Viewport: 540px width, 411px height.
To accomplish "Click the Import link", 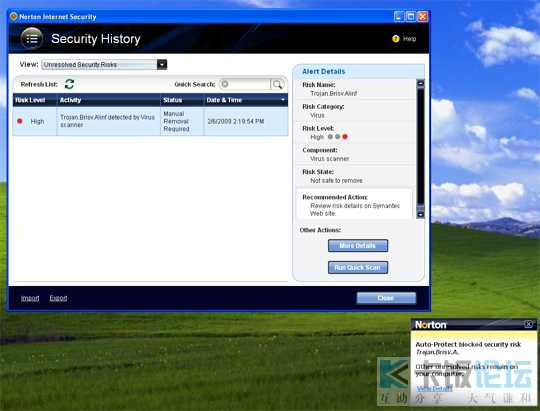I will (30, 298).
